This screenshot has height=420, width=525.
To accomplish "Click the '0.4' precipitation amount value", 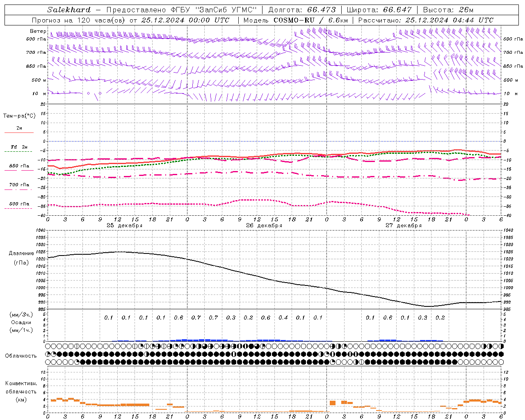I will (283, 318).
